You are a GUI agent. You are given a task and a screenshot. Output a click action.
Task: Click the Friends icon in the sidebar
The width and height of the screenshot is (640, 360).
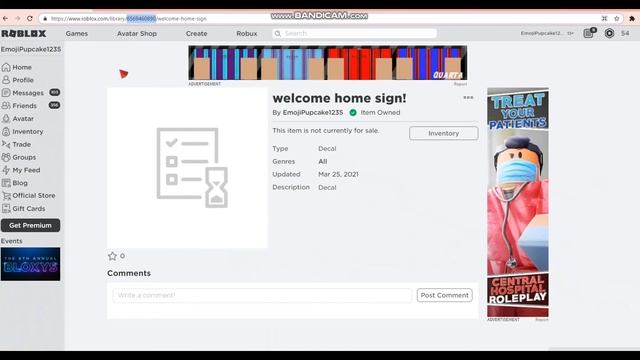click(x=6, y=106)
